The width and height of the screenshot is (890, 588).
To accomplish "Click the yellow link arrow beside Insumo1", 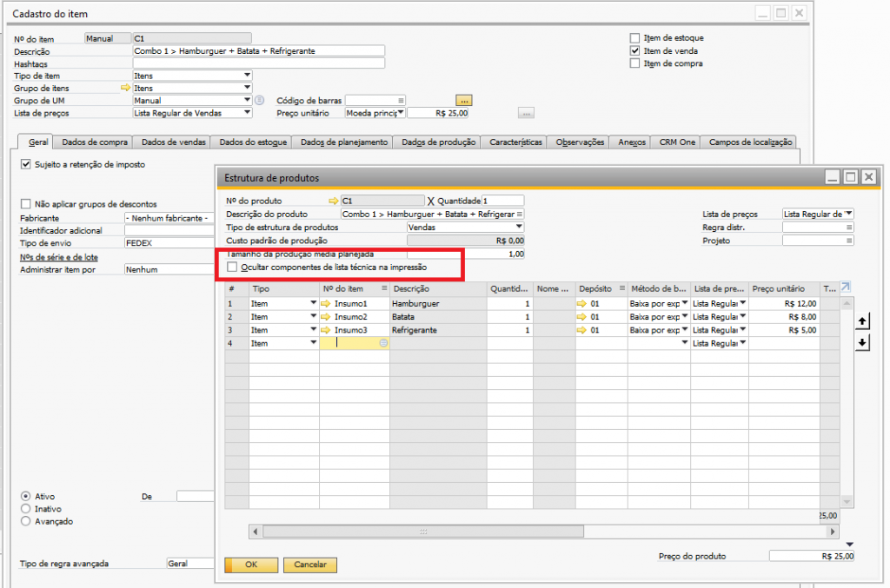I will pyautogui.click(x=326, y=304).
